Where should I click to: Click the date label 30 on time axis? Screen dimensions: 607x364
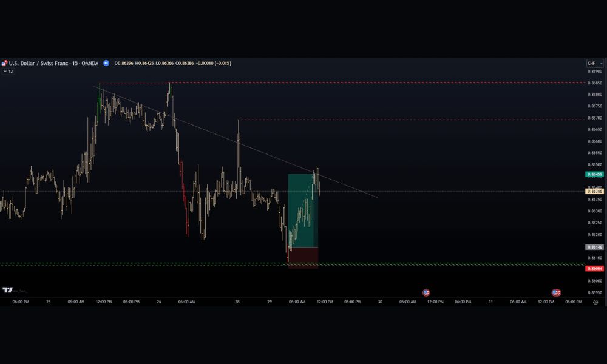click(380, 302)
